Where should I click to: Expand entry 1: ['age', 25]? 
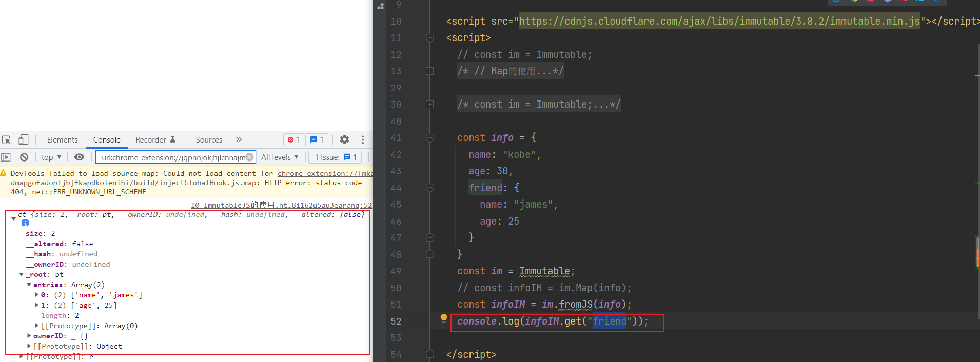click(36, 305)
